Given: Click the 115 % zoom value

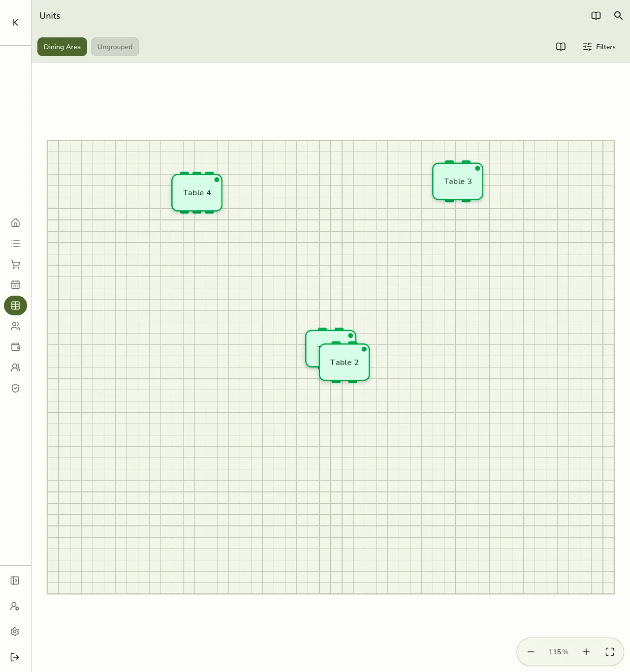Looking at the screenshot, I should pos(559,652).
